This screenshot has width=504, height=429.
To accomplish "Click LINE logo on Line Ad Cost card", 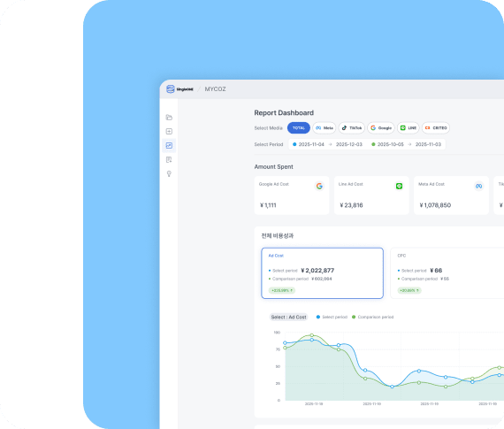I will (x=399, y=186).
